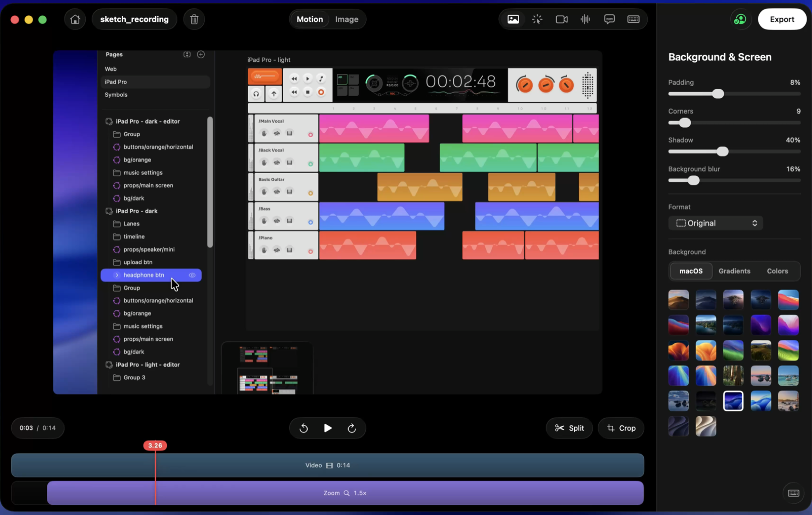Screen dimensions: 812x515
Task: Skip backward with the rewind arrow
Action: (x=304, y=428)
